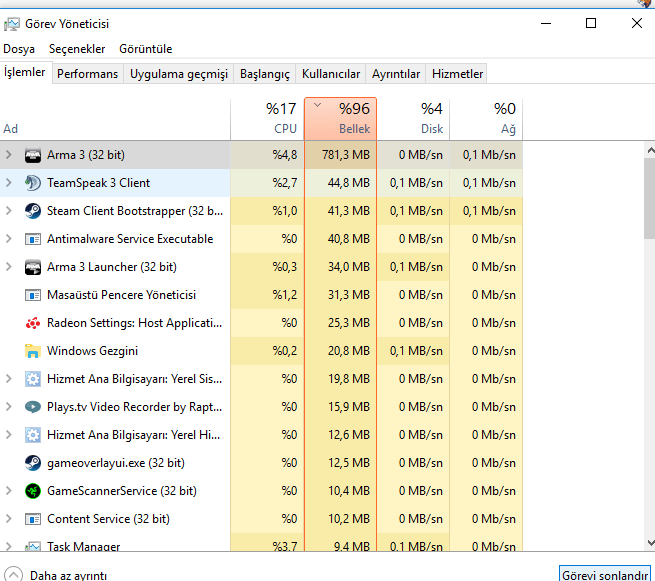Click the 41,3 MB memory value
655x581 pixels.
(x=349, y=211)
